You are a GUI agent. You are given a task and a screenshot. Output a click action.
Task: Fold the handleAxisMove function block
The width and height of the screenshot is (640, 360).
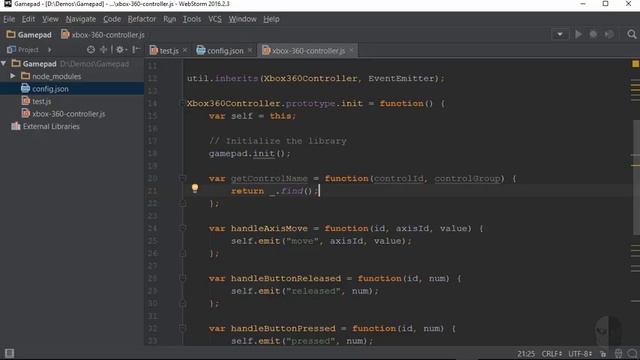coord(182,228)
